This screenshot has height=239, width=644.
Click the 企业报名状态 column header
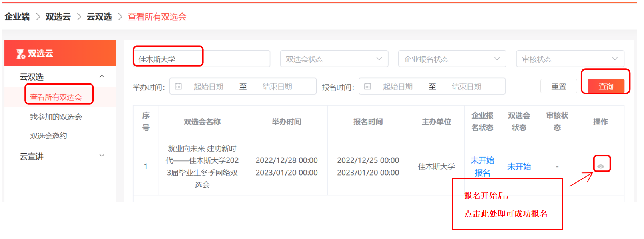(x=483, y=122)
